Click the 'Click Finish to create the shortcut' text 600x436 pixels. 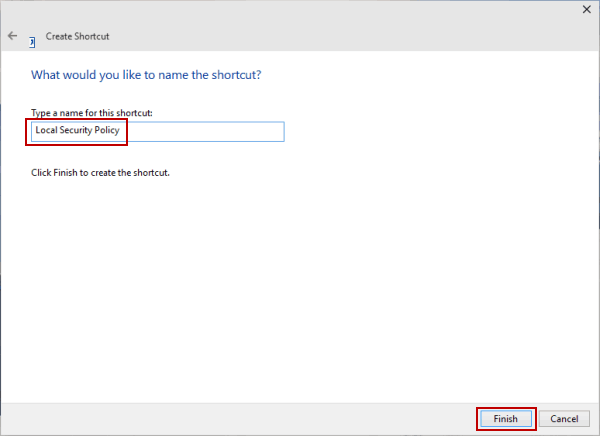100,173
